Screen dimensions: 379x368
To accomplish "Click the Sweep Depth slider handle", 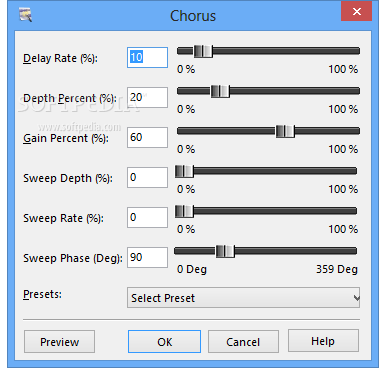I will [x=184, y=171].
